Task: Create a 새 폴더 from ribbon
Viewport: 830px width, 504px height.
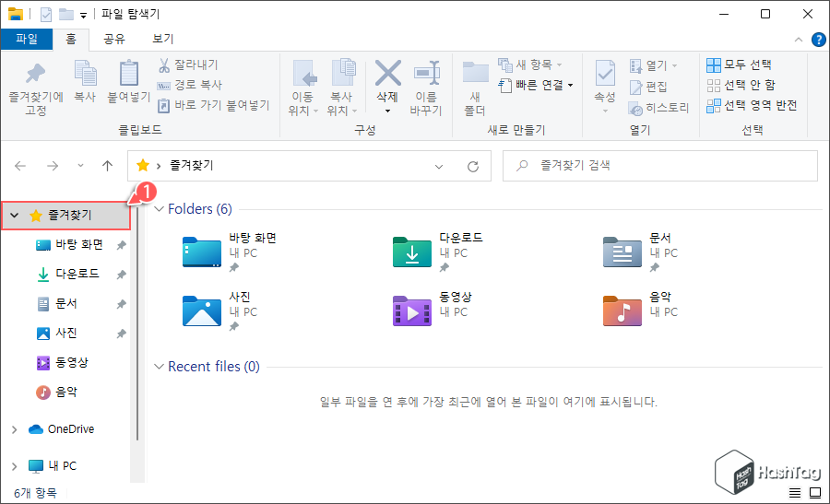Action: tap(475, 88)
